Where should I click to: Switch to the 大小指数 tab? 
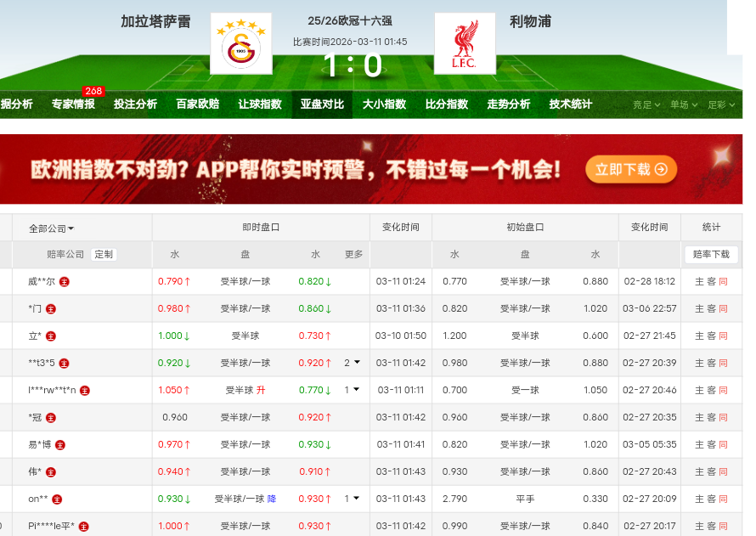(384, 104)
